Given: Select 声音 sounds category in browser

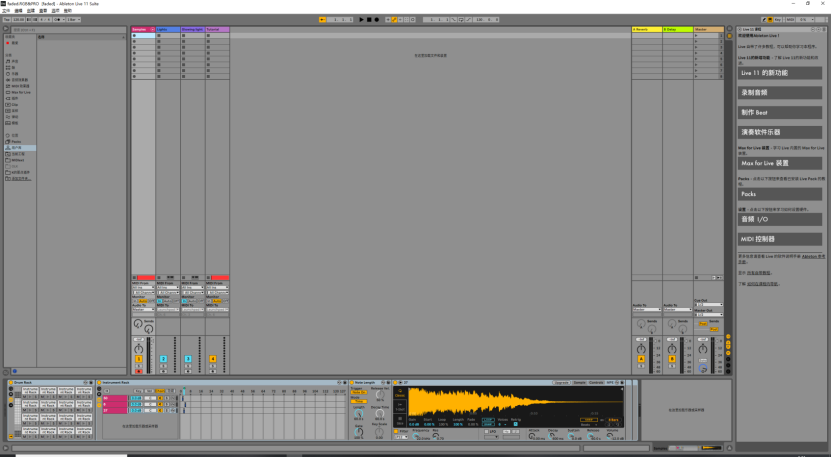Looking at the screenshot, I should (14, 61).
